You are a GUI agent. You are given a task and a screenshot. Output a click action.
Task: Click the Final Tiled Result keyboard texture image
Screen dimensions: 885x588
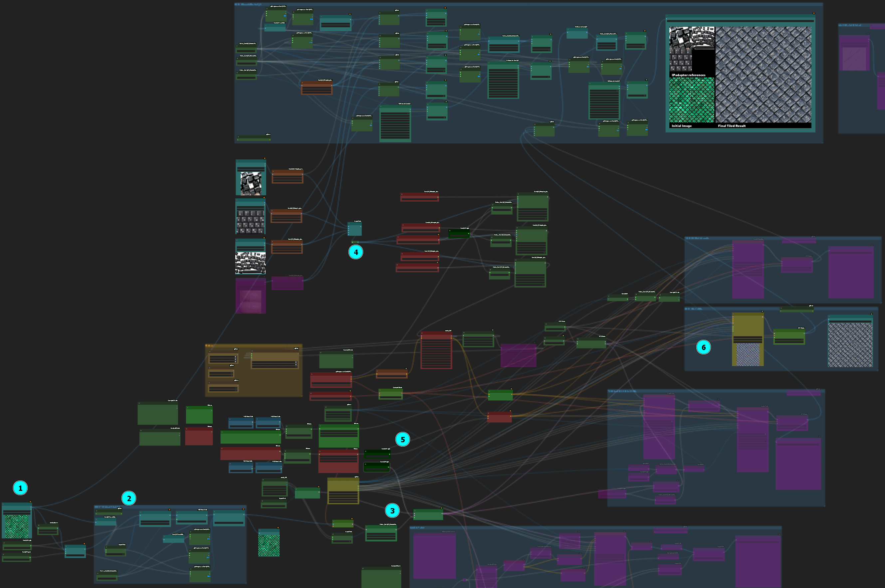[763, 74]
